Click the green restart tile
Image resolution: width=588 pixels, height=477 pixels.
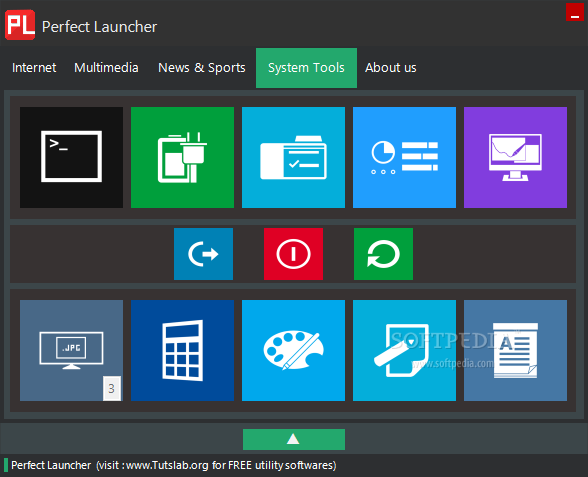383,254
